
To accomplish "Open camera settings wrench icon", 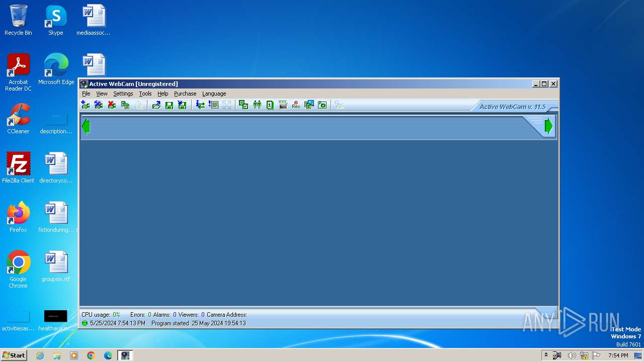I will tap(99, 105).
